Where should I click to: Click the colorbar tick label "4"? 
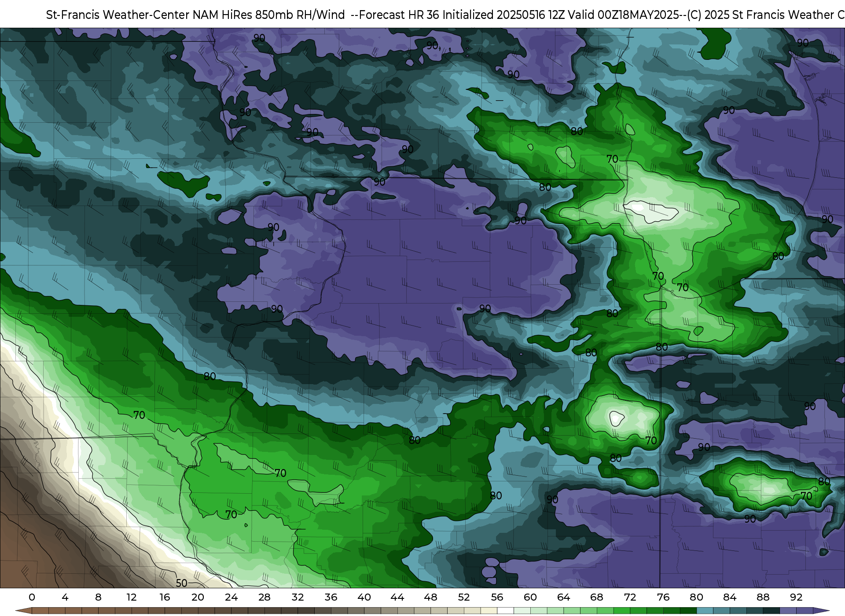(x=65, y=598)
